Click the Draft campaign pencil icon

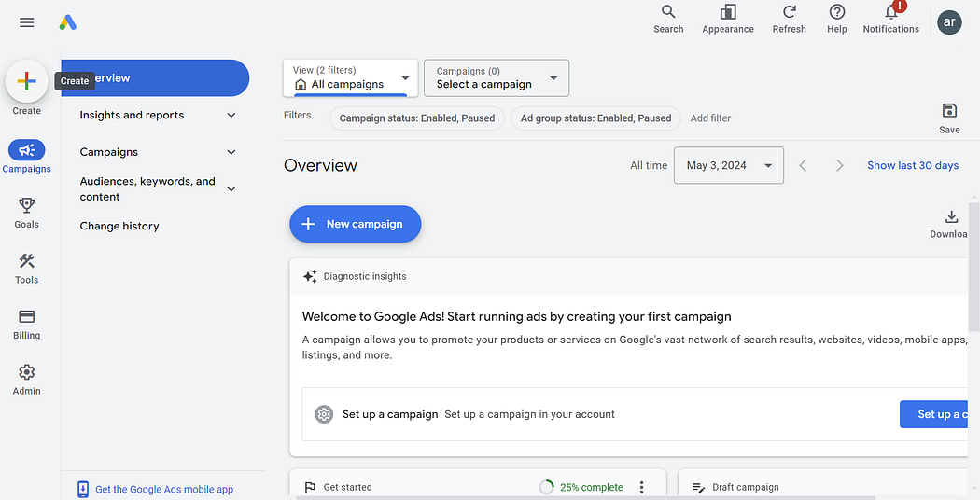click(x=699, y=488)
